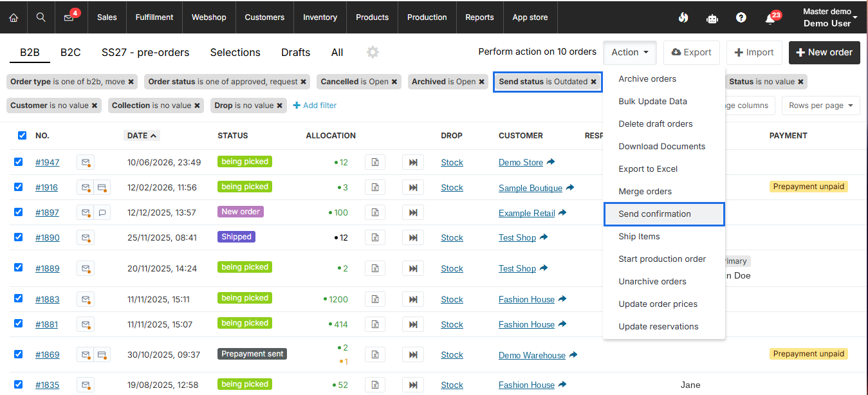
Task: Click the envelope icon for order #1869
Action: [x=86, y=354]
